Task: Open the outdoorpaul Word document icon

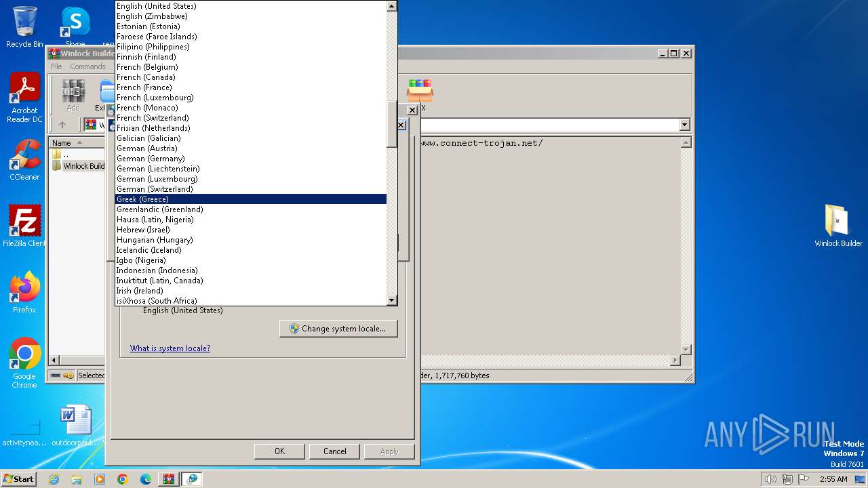Action: pyautogui.click(x=75, y=426)
